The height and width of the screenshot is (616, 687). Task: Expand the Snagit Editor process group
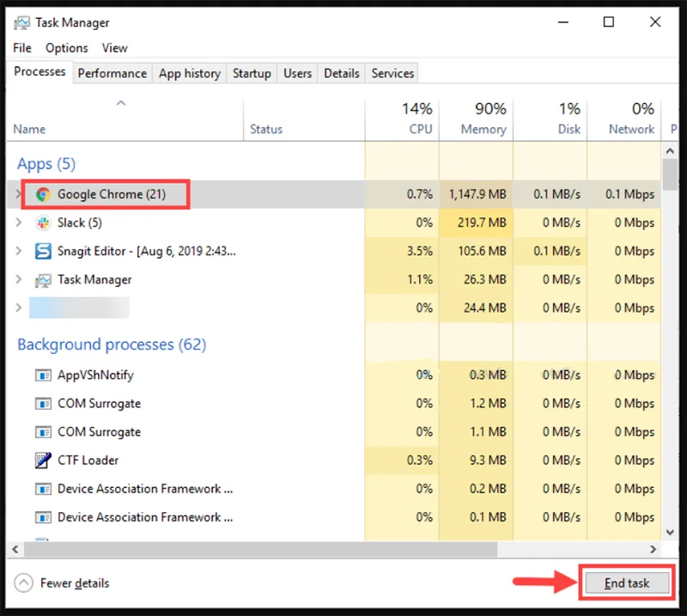coord(19,251)
